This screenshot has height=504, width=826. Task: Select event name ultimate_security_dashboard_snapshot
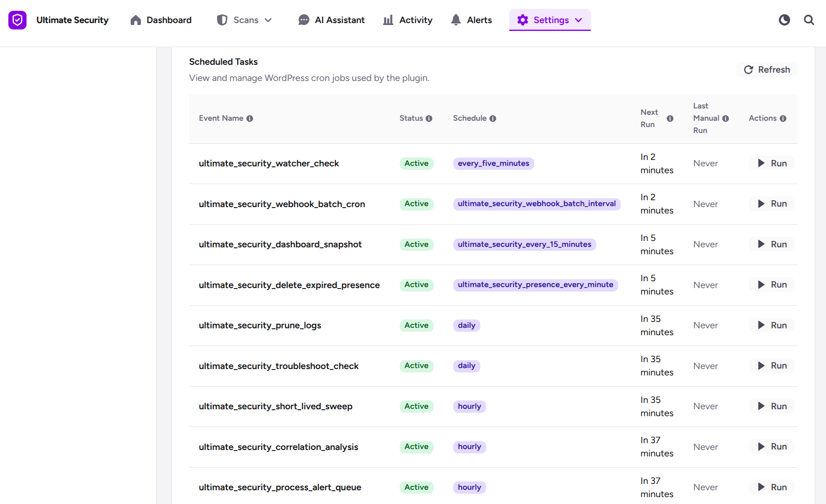[280, 244]
